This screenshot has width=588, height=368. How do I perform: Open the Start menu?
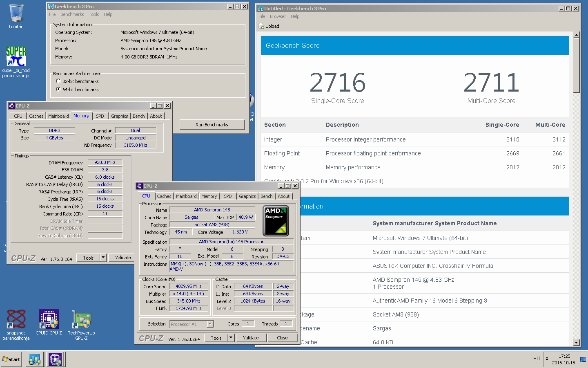(x=11, y=359)
